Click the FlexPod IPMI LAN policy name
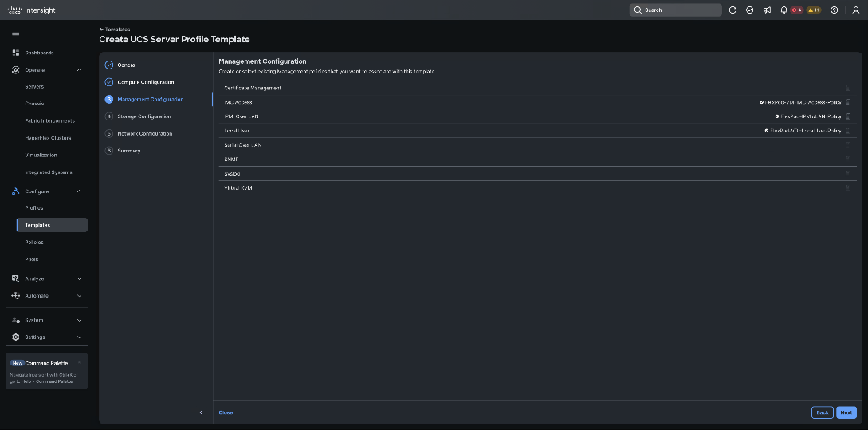Screen dimensions: 868x430 (811, 117)
